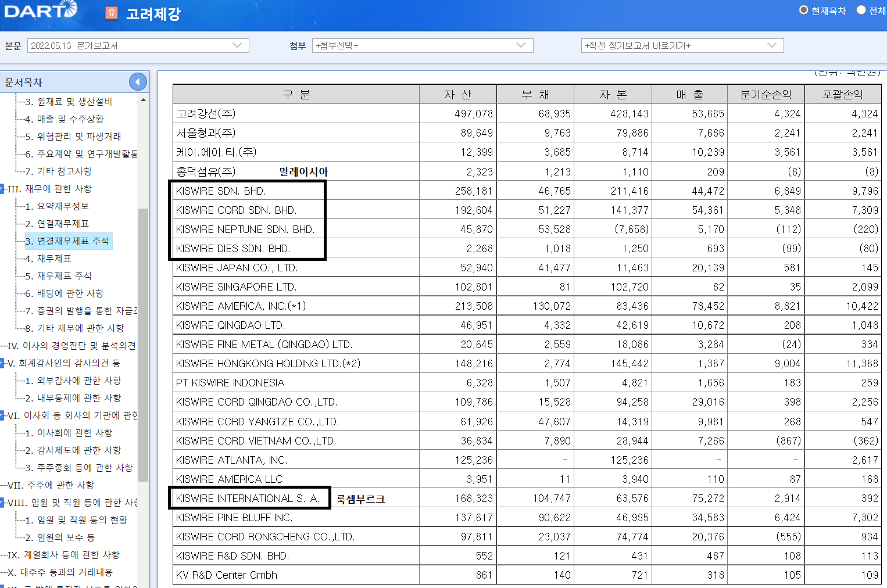Screen dimensions: 887x588
Task: Open 2. 내부통제에 관한 사항
Action: click(x=73, y=398)
